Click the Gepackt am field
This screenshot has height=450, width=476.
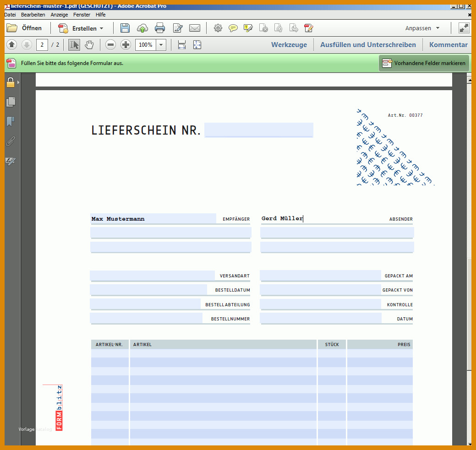point(321,276)
